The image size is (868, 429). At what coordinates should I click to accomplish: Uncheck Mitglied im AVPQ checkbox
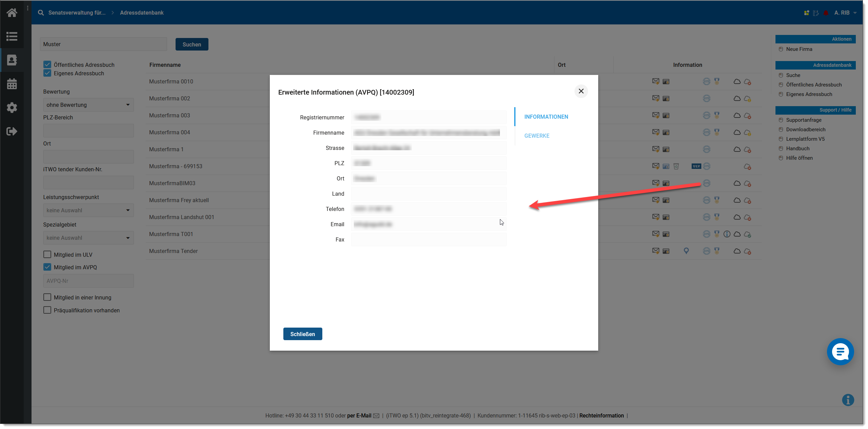[47, 267]
